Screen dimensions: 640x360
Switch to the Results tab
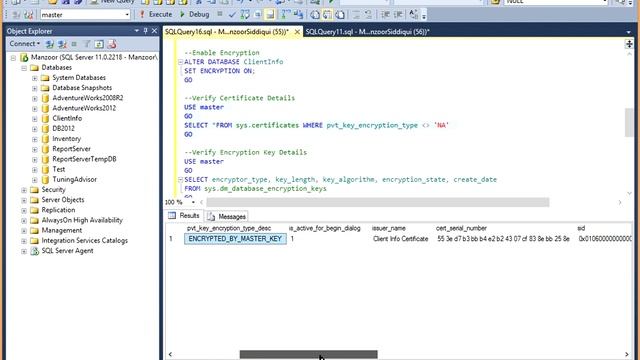184,216
